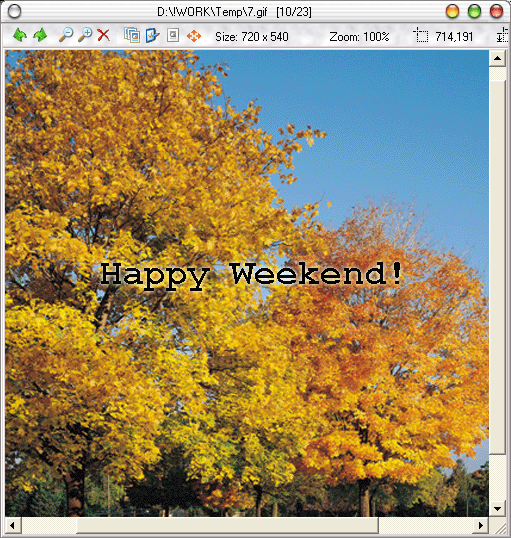Image resolution: width=511 pixels, height=538 pixels.
Task: Click the vertical scrollbar thumb
Action: (497, 267)
